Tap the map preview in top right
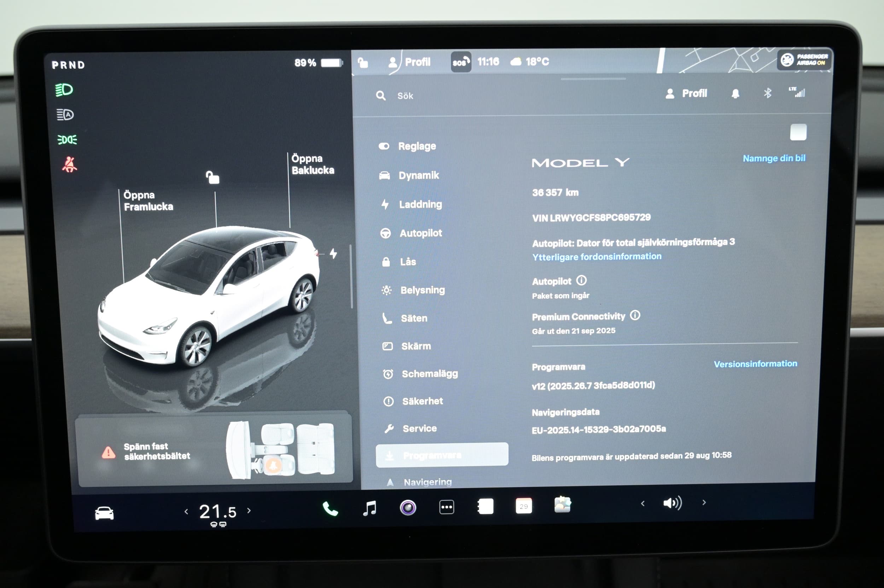Viewport: 884px width, 588px height. 716,60
